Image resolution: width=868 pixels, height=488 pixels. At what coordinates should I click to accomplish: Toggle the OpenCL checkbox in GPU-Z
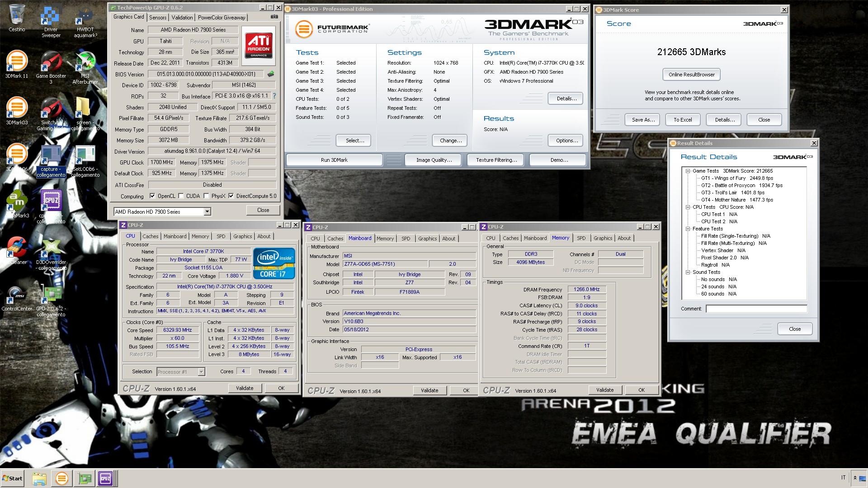click(153, 196)
